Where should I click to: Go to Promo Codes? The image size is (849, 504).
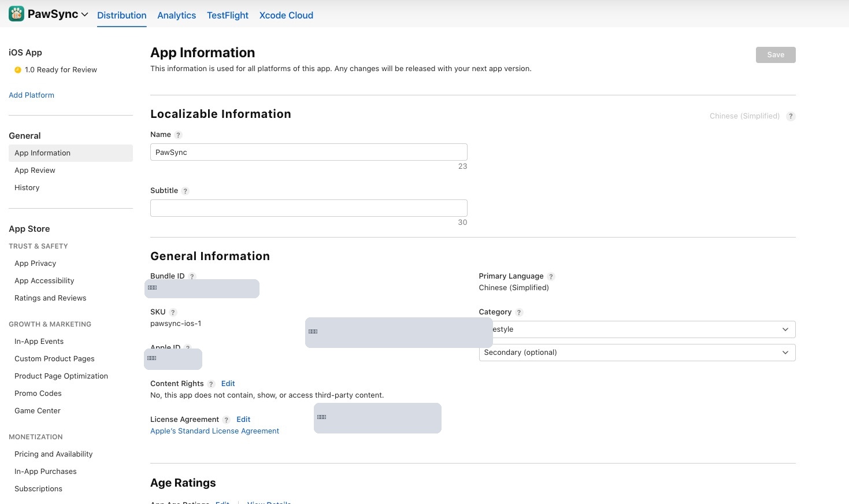(38, 394)
